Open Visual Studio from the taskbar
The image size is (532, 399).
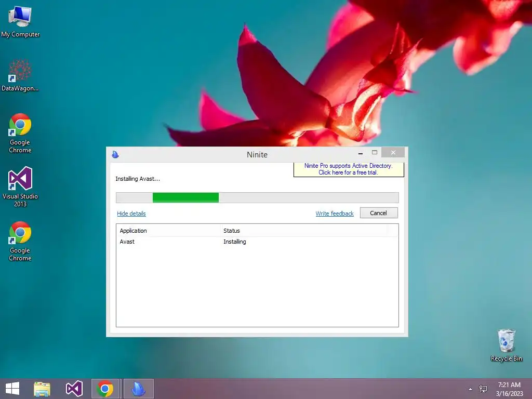[74, 389]
